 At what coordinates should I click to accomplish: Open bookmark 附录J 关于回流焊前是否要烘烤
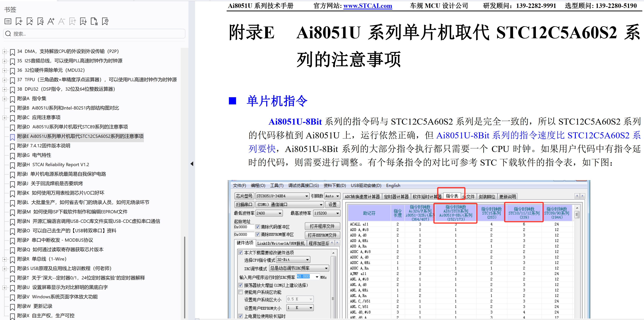pos(50,184)
